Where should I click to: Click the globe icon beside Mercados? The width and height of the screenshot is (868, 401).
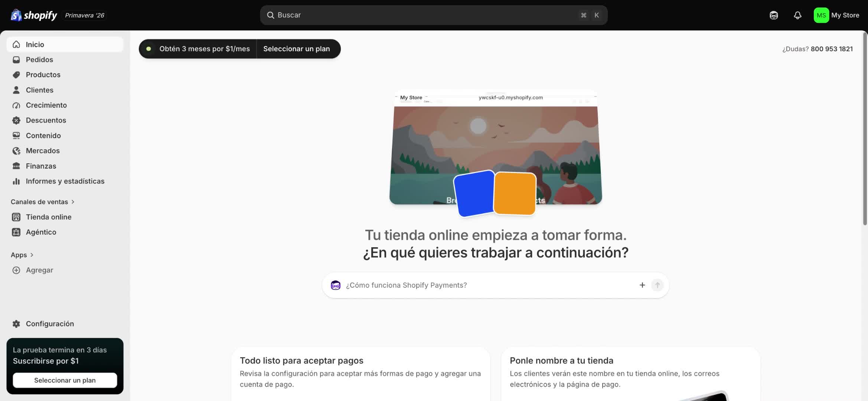pos(16,151)
